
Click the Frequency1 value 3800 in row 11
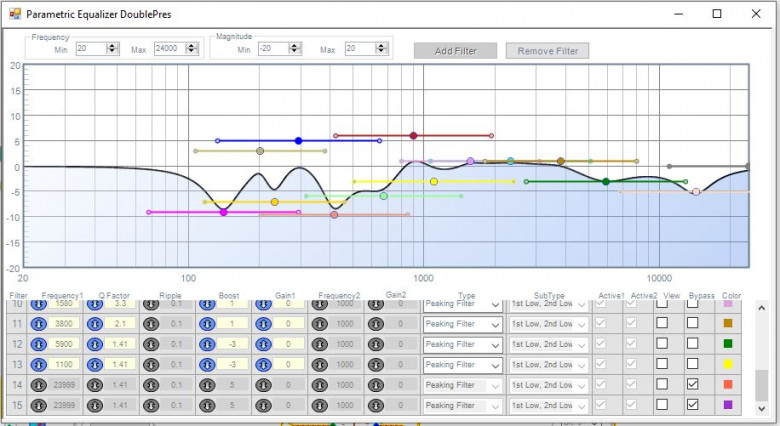(x=64, y=324)
